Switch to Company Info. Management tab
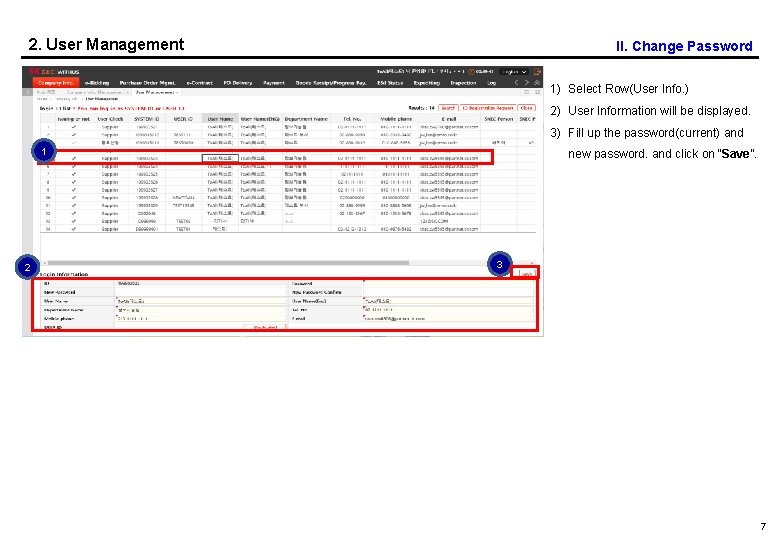This screenshot has height=540, width=780. coord(98,92)
